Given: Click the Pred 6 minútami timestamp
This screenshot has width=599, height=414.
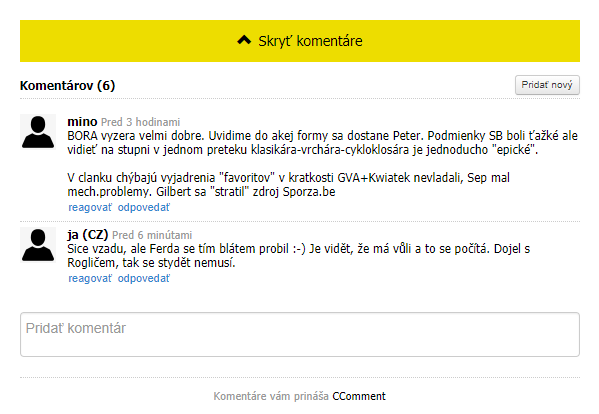Looking at the screenshot, I should [x=152, y=235].
